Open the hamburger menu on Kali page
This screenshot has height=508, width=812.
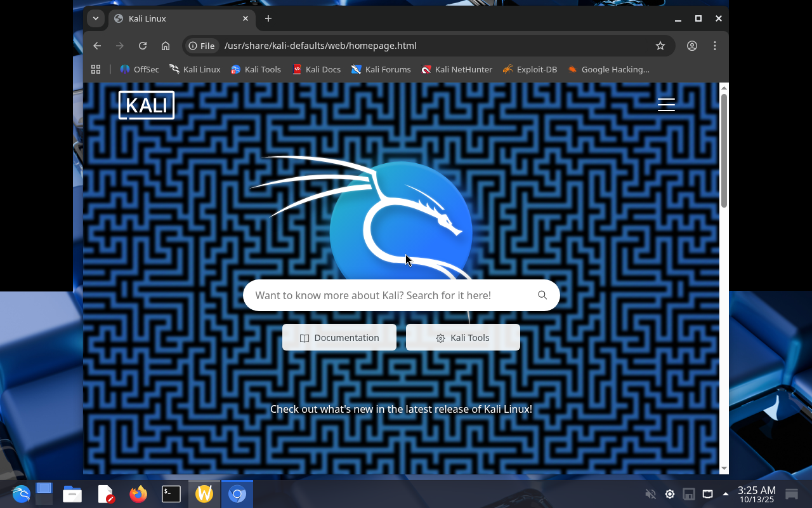(666, 105)
